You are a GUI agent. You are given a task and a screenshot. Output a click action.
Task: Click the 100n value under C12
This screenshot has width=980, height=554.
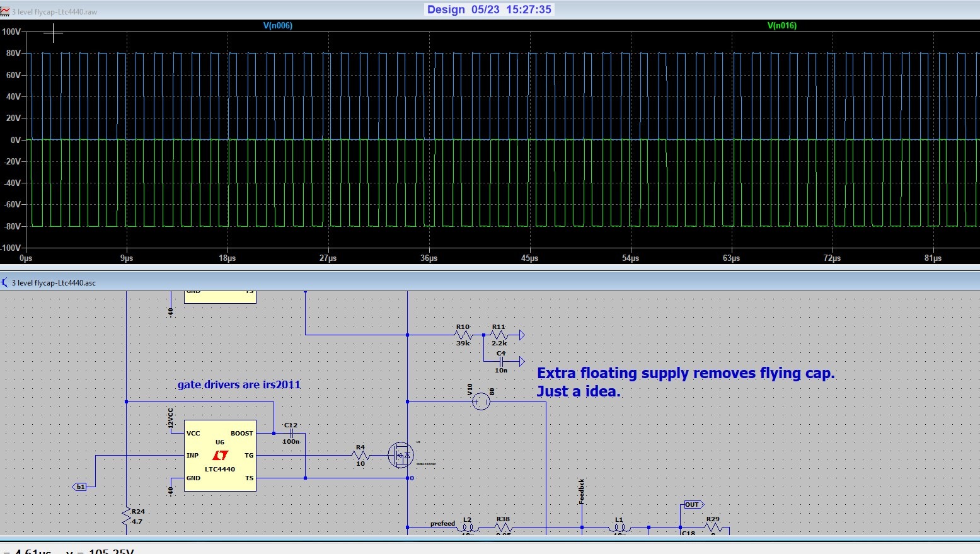point(291,442)
